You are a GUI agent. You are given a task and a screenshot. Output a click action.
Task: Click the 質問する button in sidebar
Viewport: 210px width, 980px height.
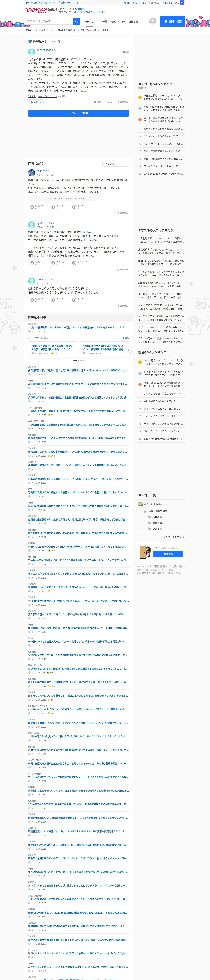168,554
